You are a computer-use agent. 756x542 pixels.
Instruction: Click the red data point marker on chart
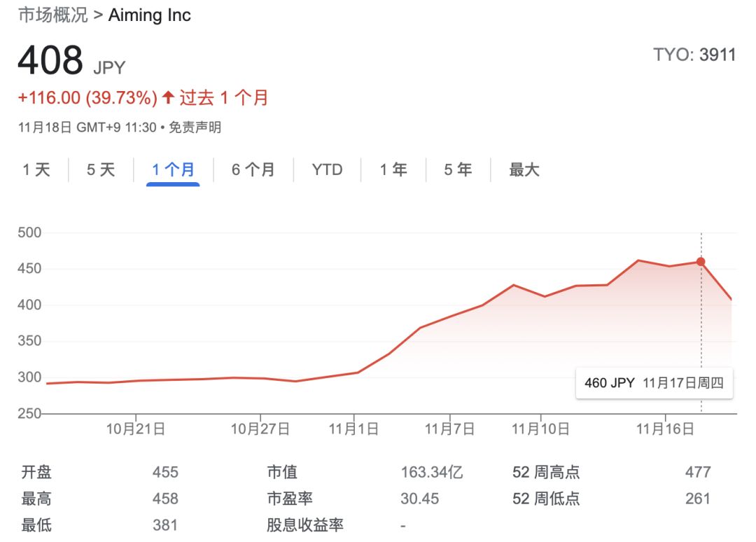coord(701,262)
